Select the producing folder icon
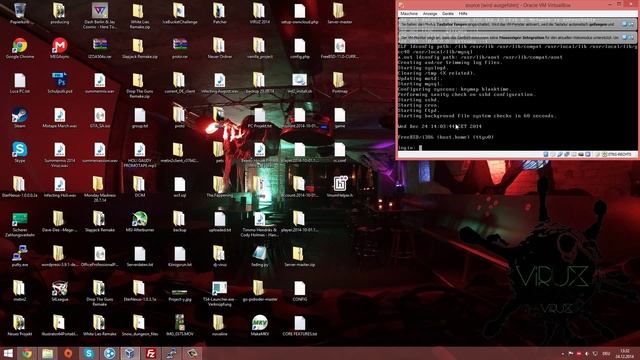This screenshot has width=640, height=360. pyautogui.click(x=60, y=14)
